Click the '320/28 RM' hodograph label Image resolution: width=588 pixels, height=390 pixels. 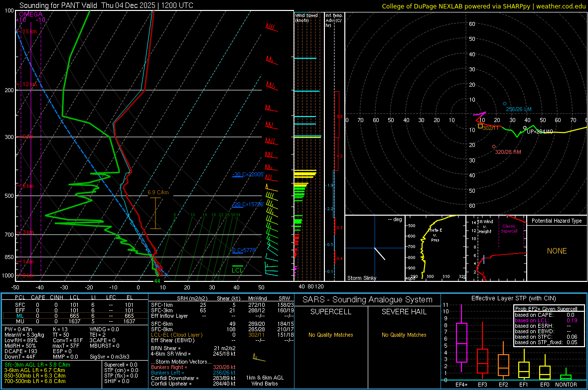tap(508, 152)
